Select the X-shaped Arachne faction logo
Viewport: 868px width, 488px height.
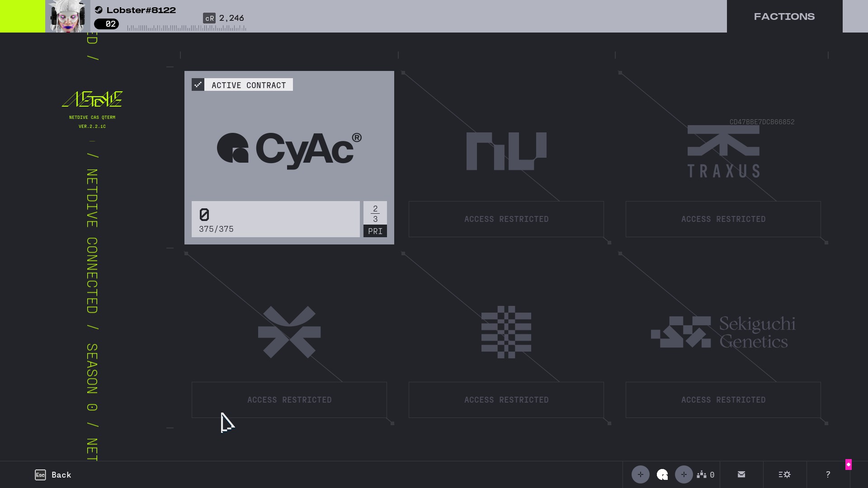coord(289,332)
